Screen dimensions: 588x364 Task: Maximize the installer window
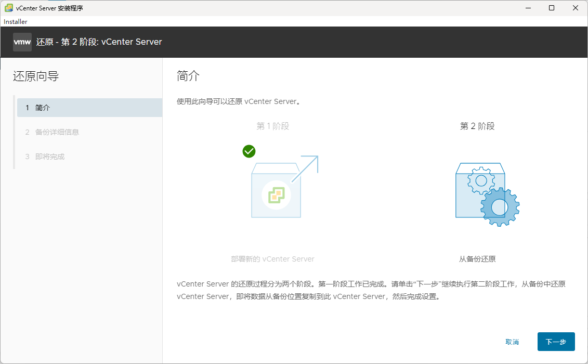[x=552, y=8]
